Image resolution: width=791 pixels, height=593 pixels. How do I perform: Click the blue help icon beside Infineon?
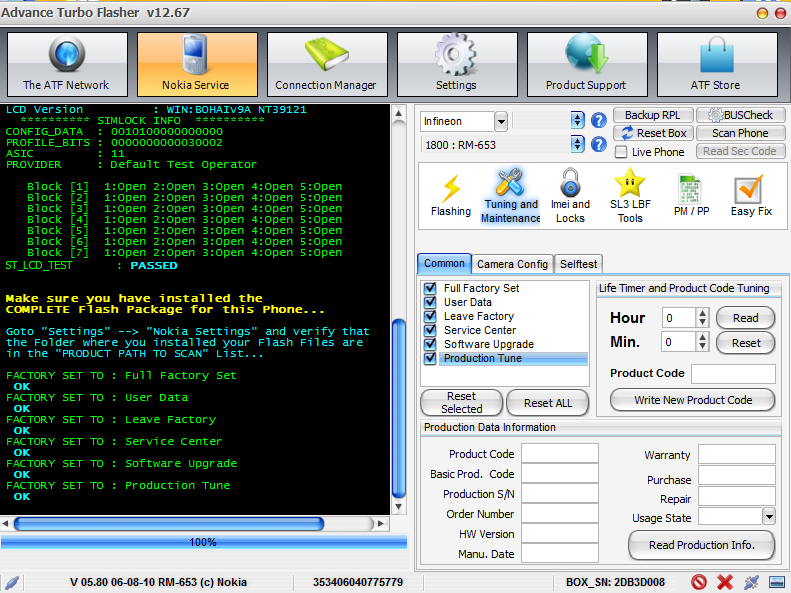pyautogui.click(x=599, y=121)
